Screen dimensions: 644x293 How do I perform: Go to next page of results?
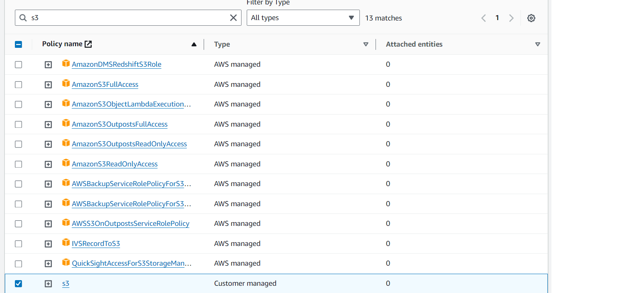[511, 18]
